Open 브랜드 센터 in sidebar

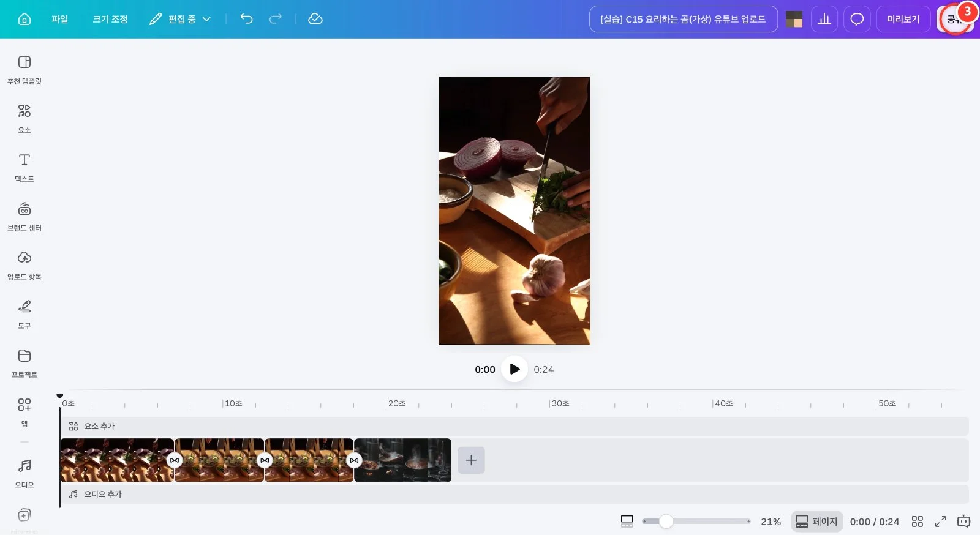click(x=24, y=217)
